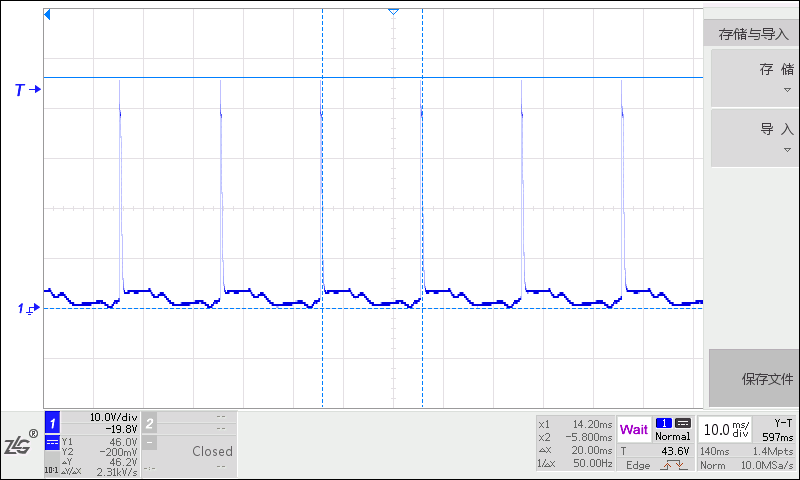
Task: Click the 10:1 probe ratio indicator
Action: coord(51,470)
